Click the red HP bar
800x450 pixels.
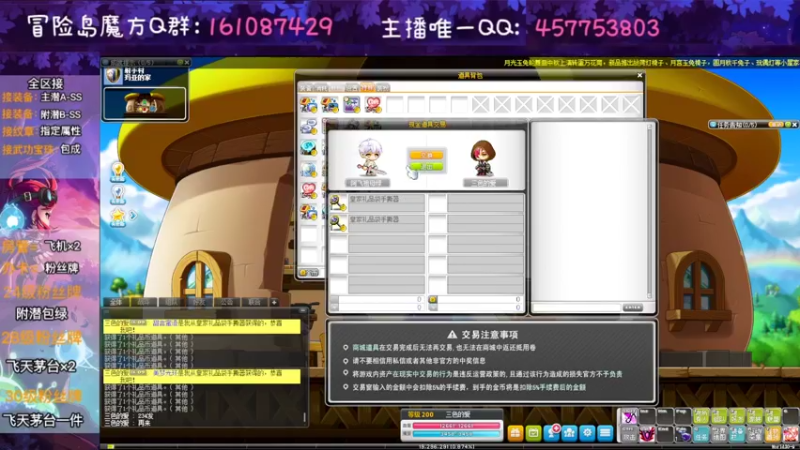coord(456,425)
